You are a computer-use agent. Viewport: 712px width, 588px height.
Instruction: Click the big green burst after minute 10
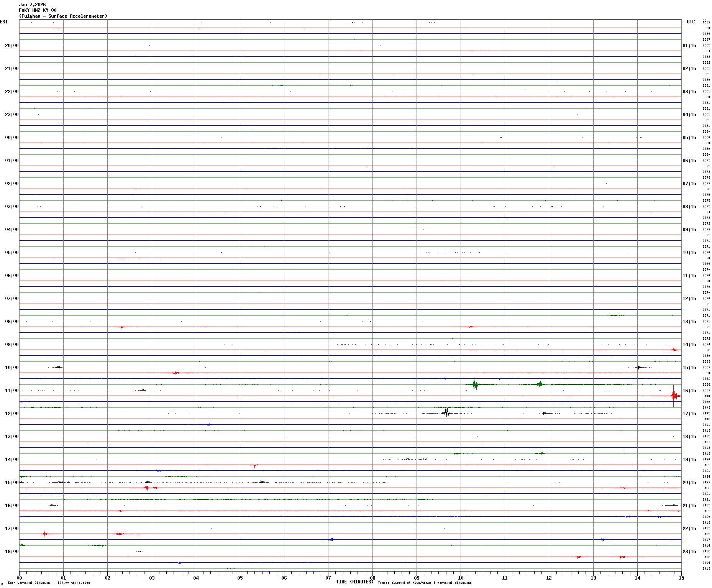(475, 384)
